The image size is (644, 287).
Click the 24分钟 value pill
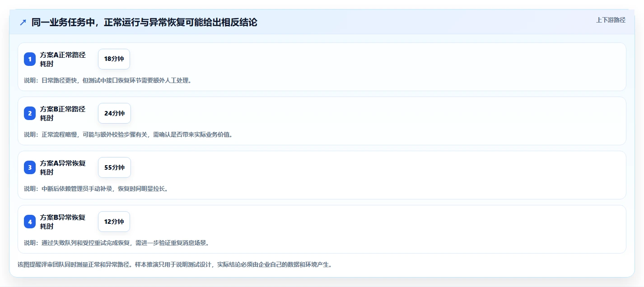pyautogui.click(x=114, y=113)
